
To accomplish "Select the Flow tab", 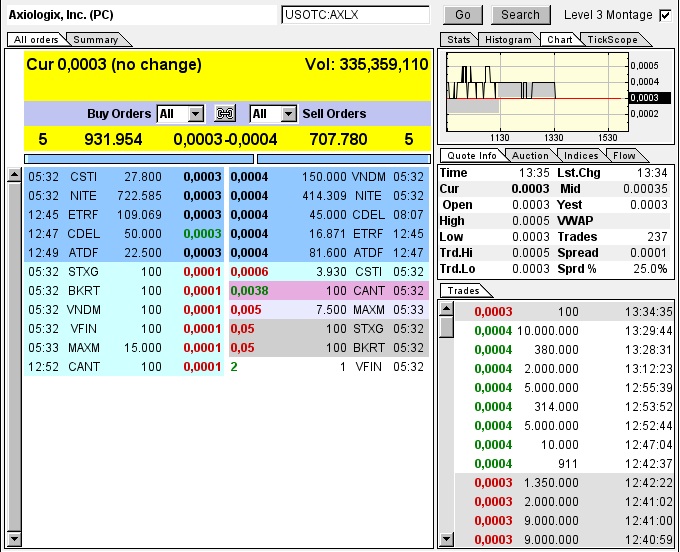I will (624, 156).
